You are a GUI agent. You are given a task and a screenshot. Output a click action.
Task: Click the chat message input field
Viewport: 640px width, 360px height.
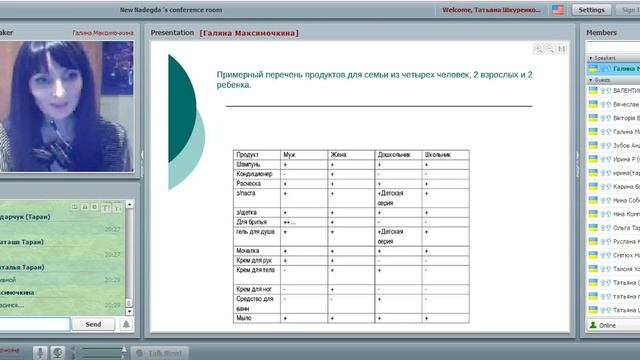click(x=34, y=324)
